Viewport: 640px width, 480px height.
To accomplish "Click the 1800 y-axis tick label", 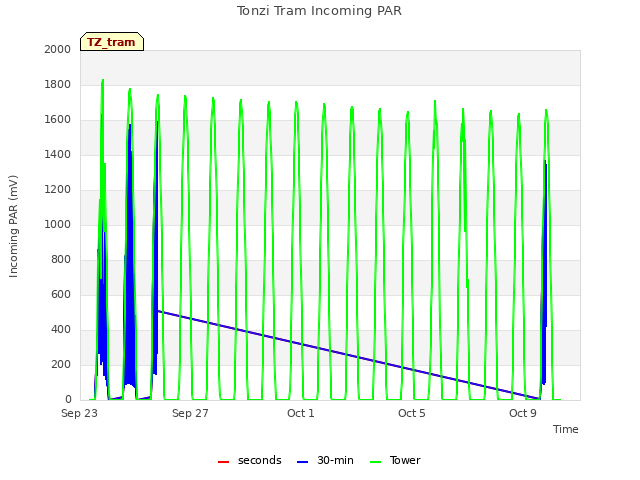I will point(58,84).
